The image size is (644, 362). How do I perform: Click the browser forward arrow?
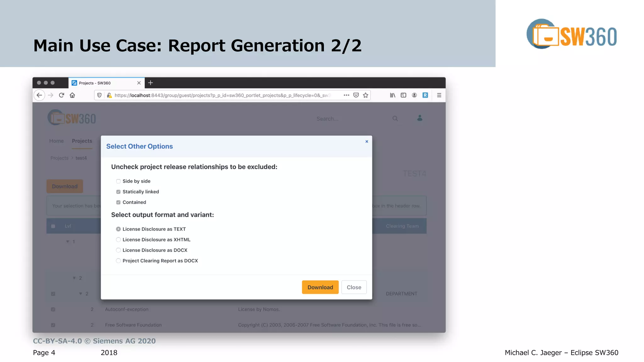(x=51, y=95)
